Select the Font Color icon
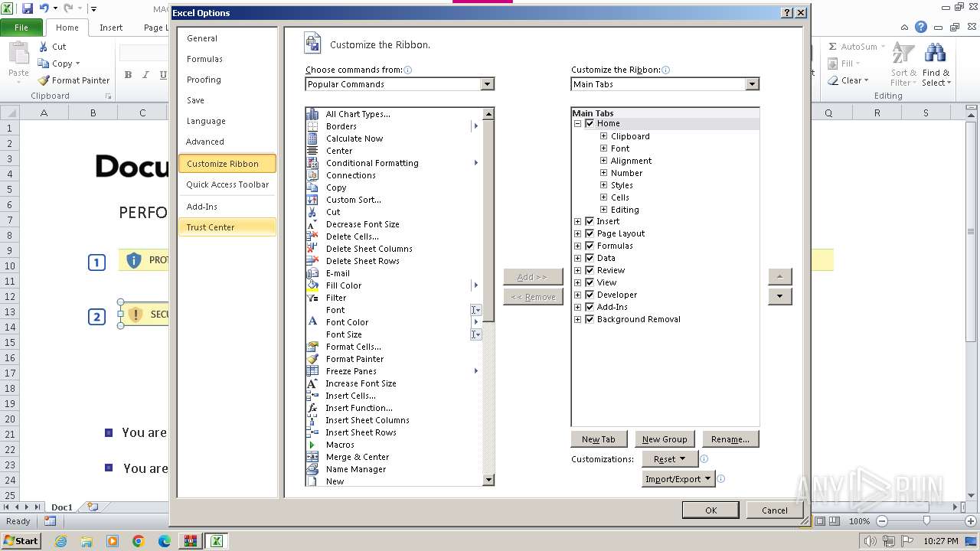Image resolution: width=980 pixels, height=551 pixels. coord(312,322)
